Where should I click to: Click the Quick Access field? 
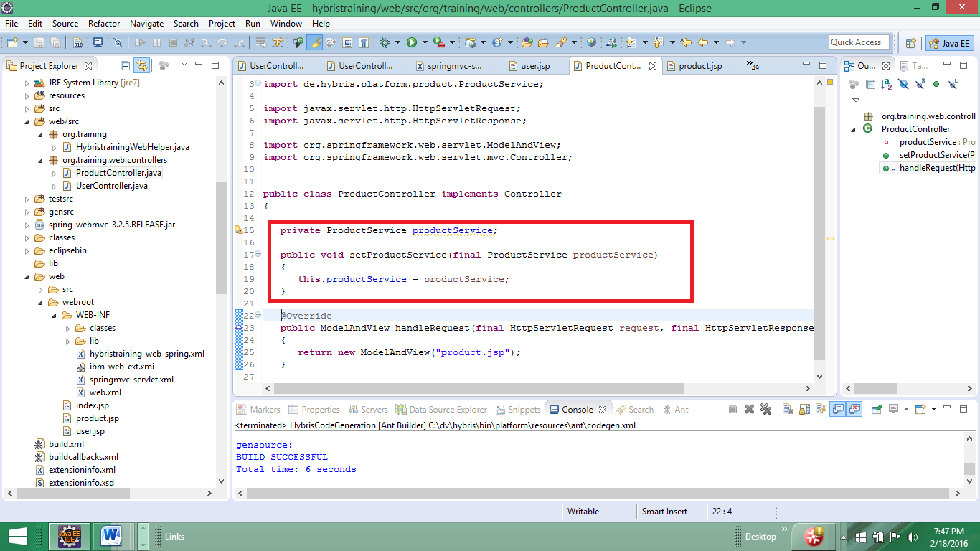(x=859, y=42)
